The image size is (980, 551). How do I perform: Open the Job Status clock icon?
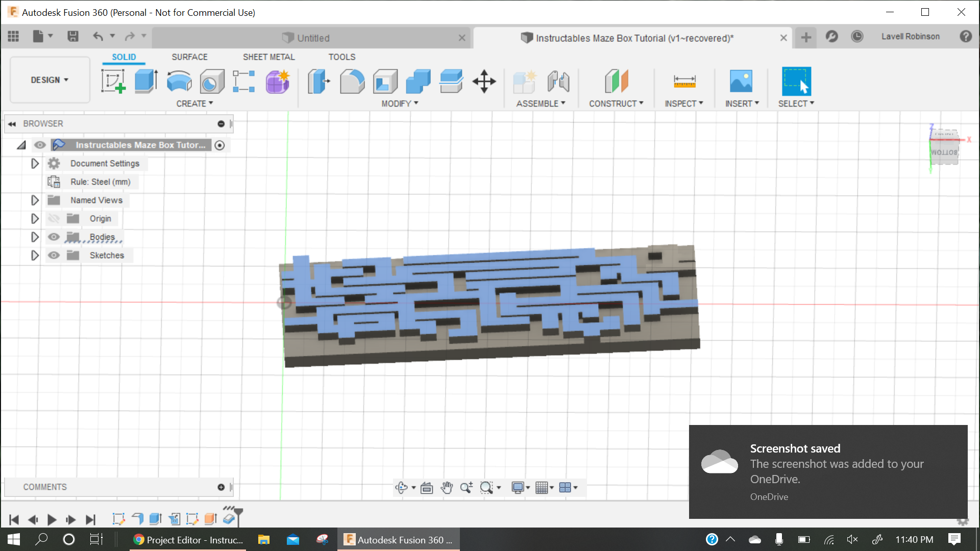[857, 36]
